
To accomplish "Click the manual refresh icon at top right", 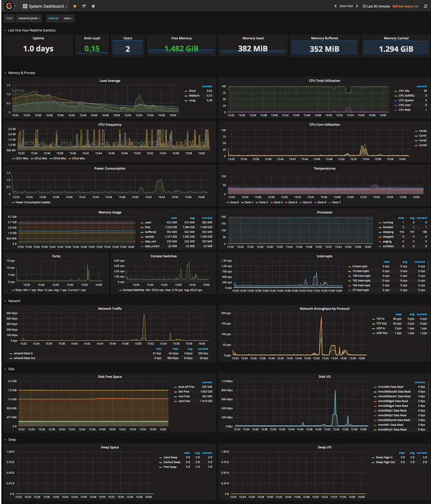I will 425,6.
